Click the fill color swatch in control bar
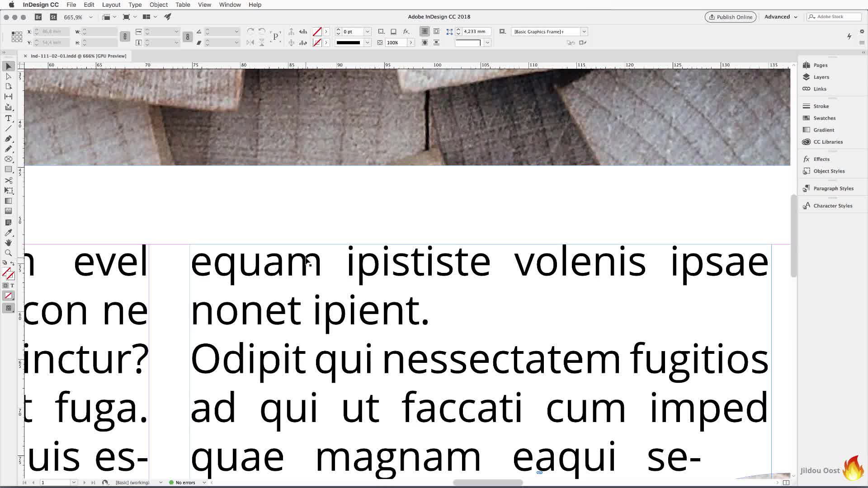 pyautogui.click(x=317, y=32)
